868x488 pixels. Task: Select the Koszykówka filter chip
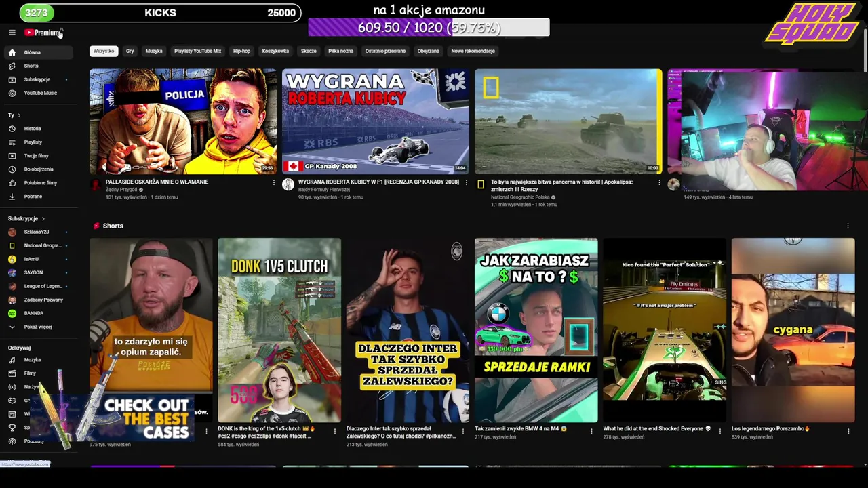[x=275, y=51]
